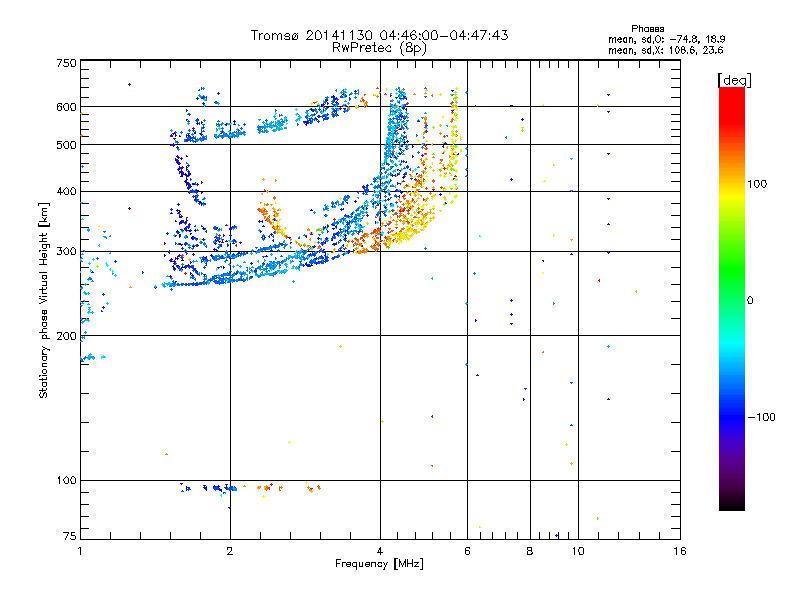Viewport: 800px width, 600px height.
Task: Click the '10' frequency axis tick label
Action: pyautogui.click(x=578, y=551)
